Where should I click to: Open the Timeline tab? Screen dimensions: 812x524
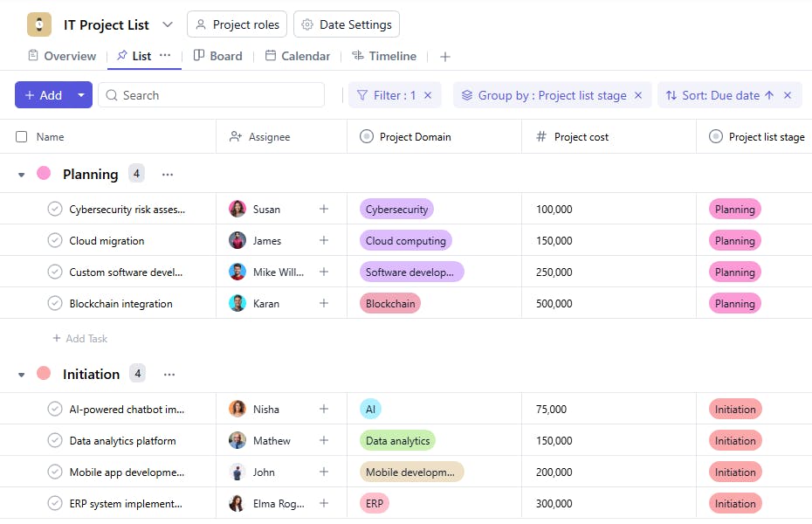pos(383,56)
